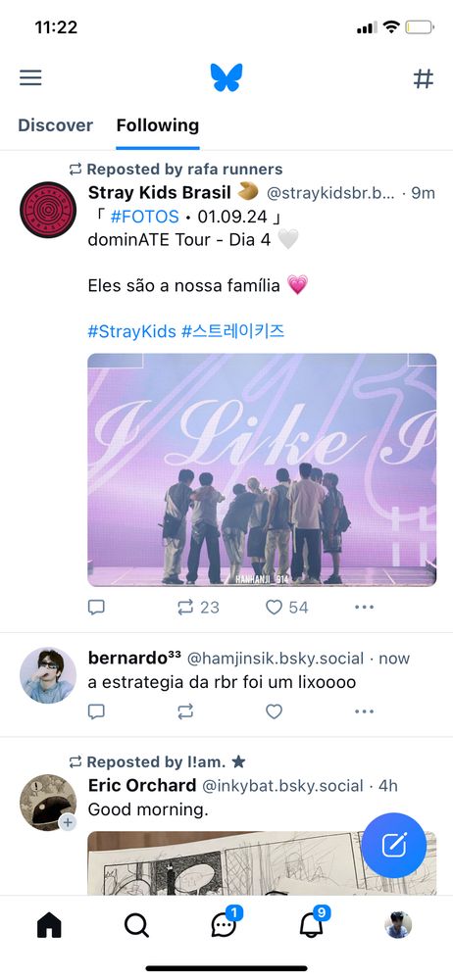Image resolution: width=453 pixels, height=980 pixels.
Task: Tap the blue butterfly Bluesky logo
Action: click(226, 77)
